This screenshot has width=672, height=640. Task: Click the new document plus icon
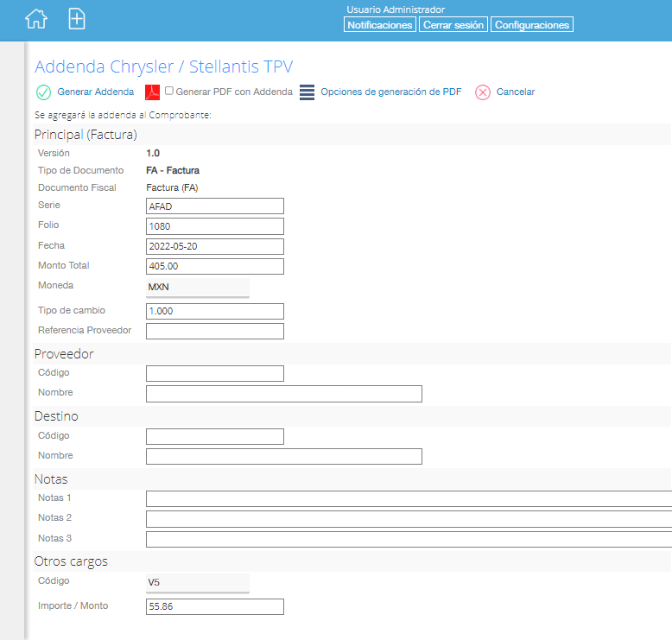pos(77,19)
